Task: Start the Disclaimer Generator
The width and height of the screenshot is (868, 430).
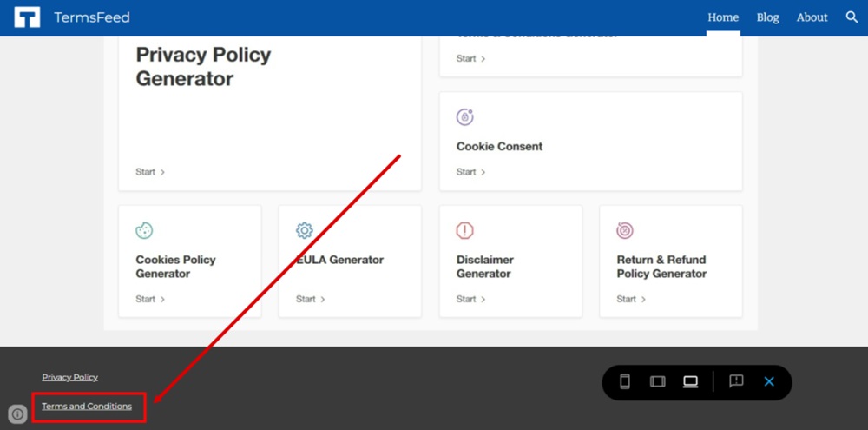Action: tap(471, 299)
